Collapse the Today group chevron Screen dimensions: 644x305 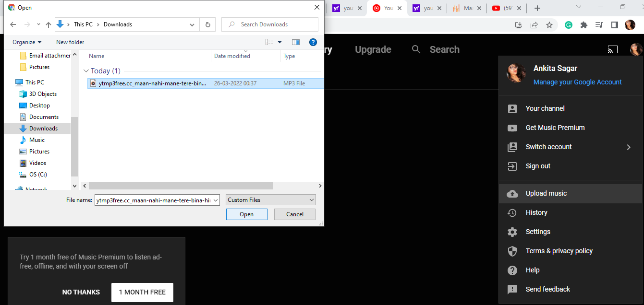tap(86, 71)
